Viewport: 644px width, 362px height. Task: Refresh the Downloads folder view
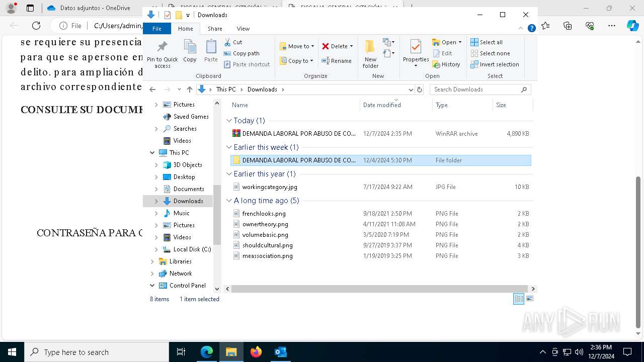click(420, 89)
